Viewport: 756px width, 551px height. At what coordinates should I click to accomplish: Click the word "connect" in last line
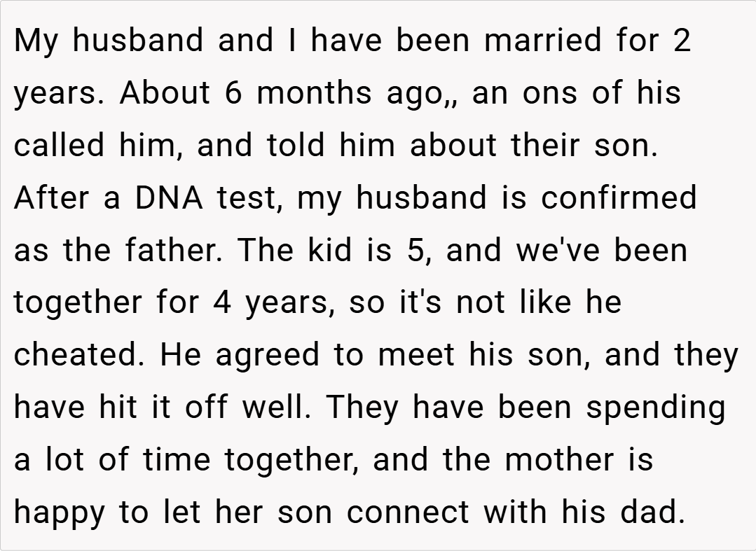408,513
